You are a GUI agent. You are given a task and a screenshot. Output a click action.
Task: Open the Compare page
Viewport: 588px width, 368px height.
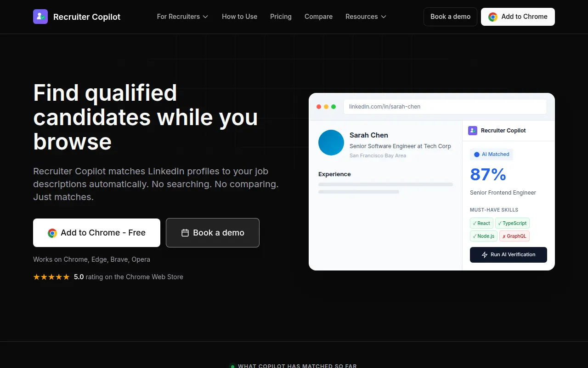pos(318,17)
